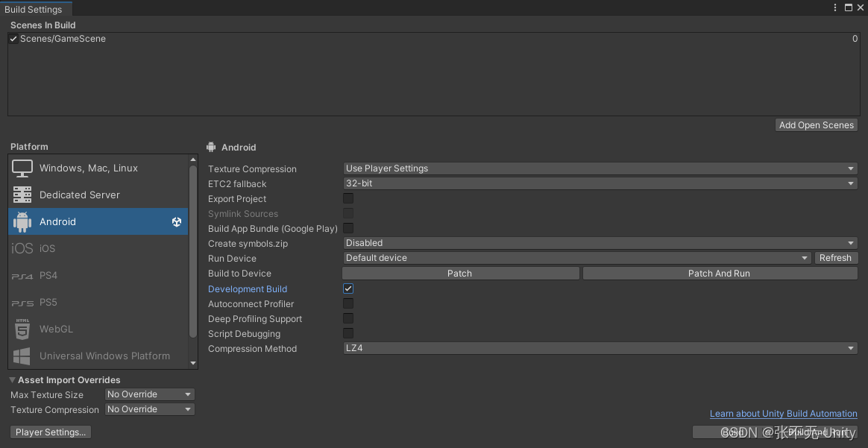Enable the Script Debugging checkbox

(348, 333)
